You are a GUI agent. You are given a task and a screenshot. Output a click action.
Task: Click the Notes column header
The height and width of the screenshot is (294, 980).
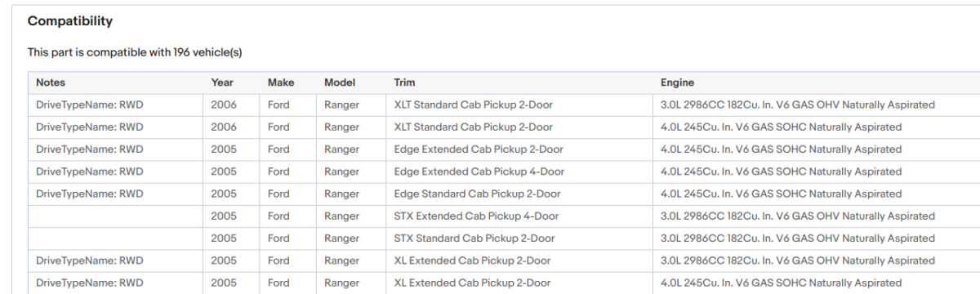[51, 82]
